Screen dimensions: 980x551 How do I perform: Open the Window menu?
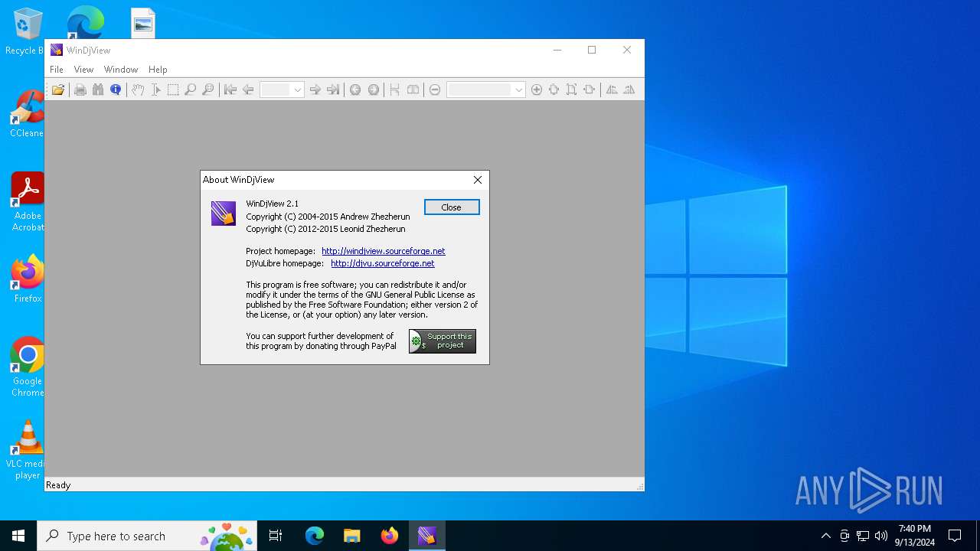[x=121, y=70]
